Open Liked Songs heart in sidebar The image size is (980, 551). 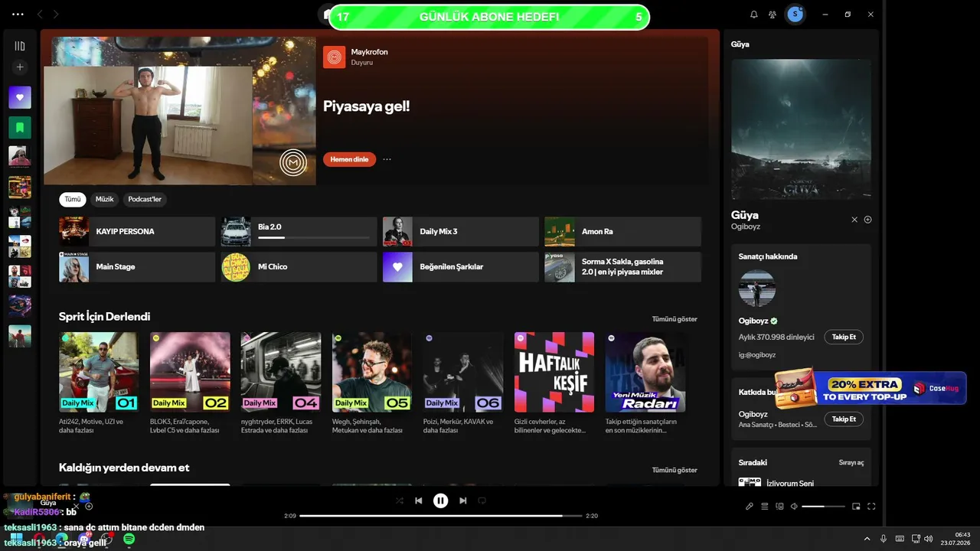coord(20,97)
